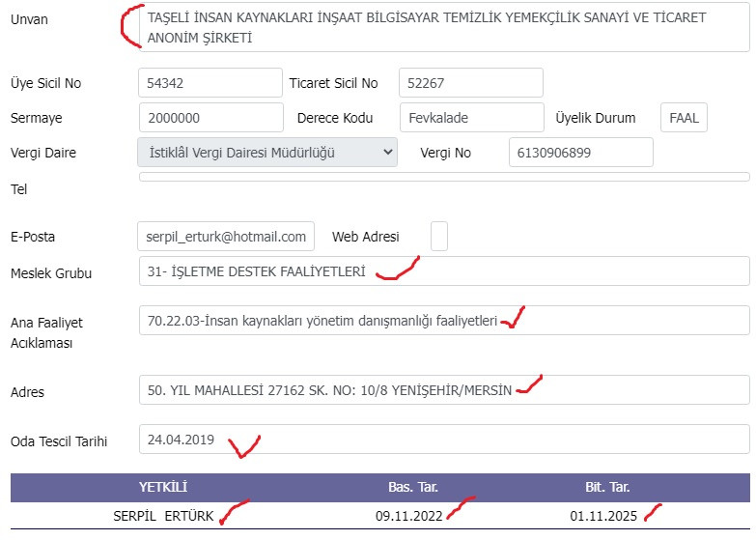Click the Ana Faaliyet Açıklaması label
The image size is (756, 540).
click(46, 332)
